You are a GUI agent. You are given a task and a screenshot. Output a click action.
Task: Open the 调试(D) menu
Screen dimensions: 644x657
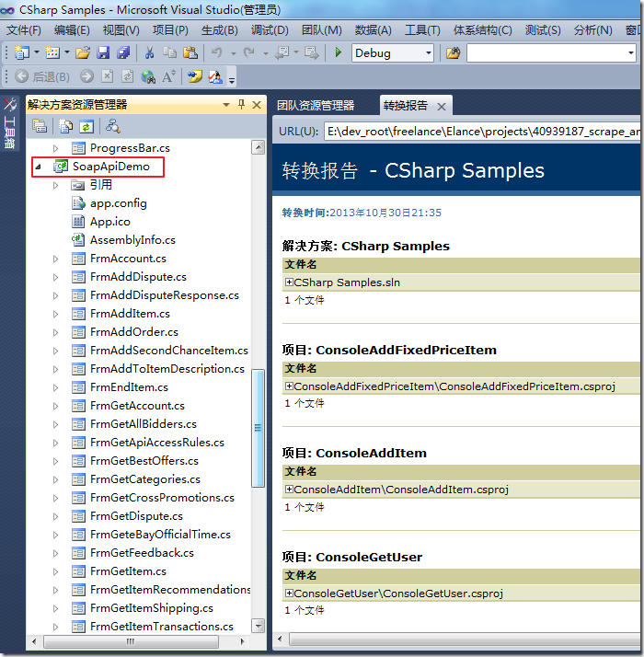click(270, 30)
